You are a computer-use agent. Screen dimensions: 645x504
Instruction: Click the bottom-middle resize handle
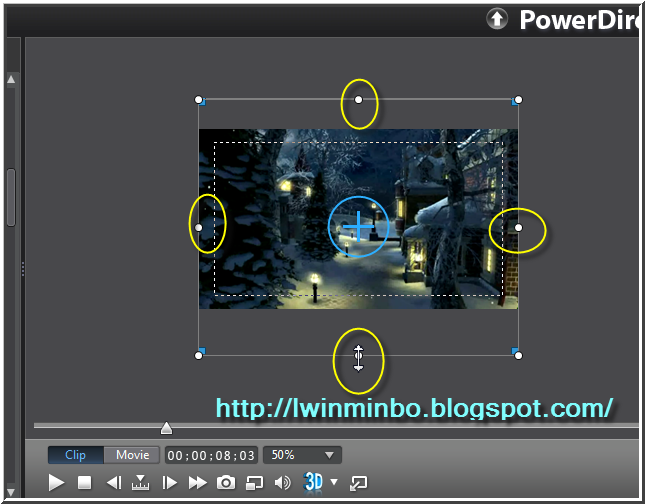(358, 355)
